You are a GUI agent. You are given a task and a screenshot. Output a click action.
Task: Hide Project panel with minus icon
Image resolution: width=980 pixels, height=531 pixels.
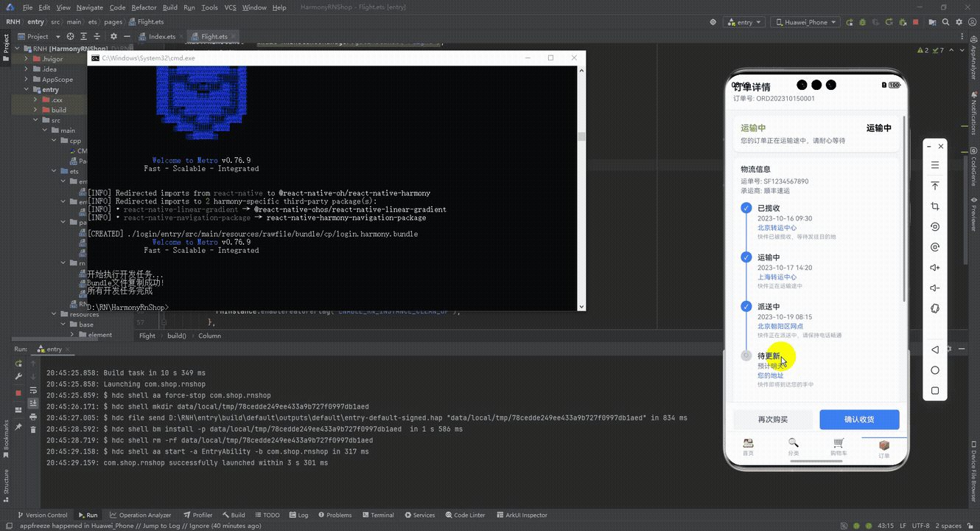(x=127, y=36)
